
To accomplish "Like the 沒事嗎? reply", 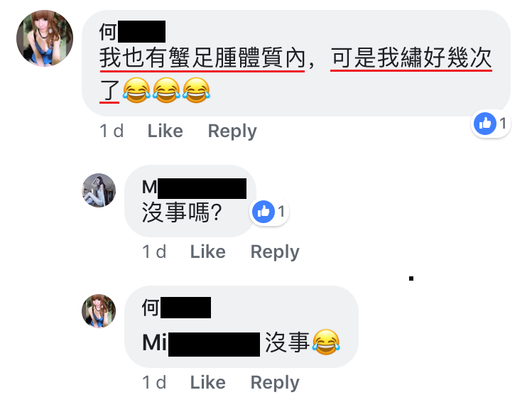I will (208, 251).
